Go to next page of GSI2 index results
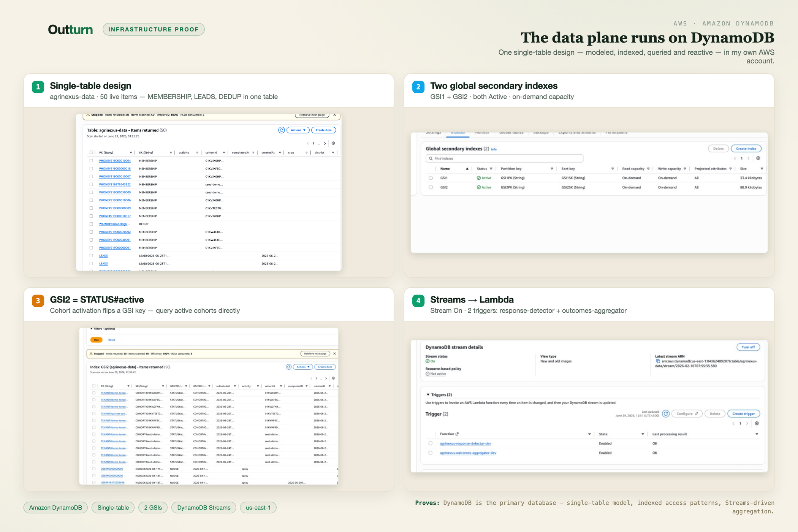 click(326, 378)
